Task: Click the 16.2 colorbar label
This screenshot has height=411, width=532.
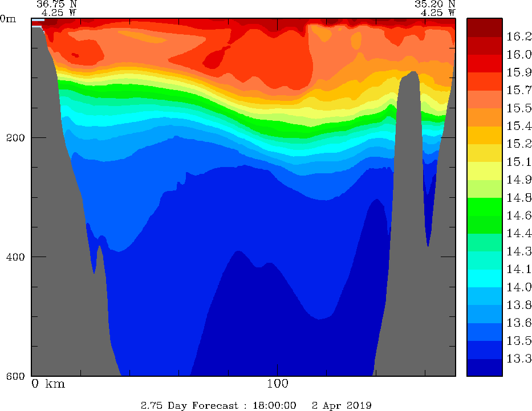Action: click(x=519, y=36)
